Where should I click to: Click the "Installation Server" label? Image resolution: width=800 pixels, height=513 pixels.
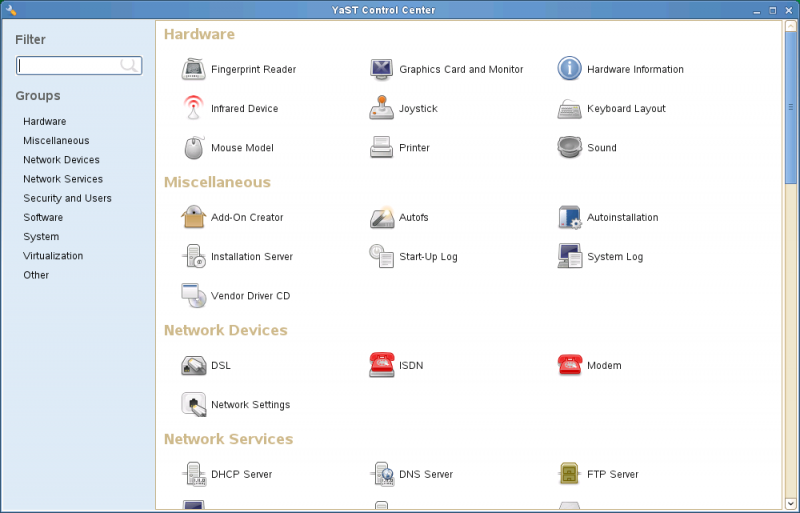pos(252,257)
